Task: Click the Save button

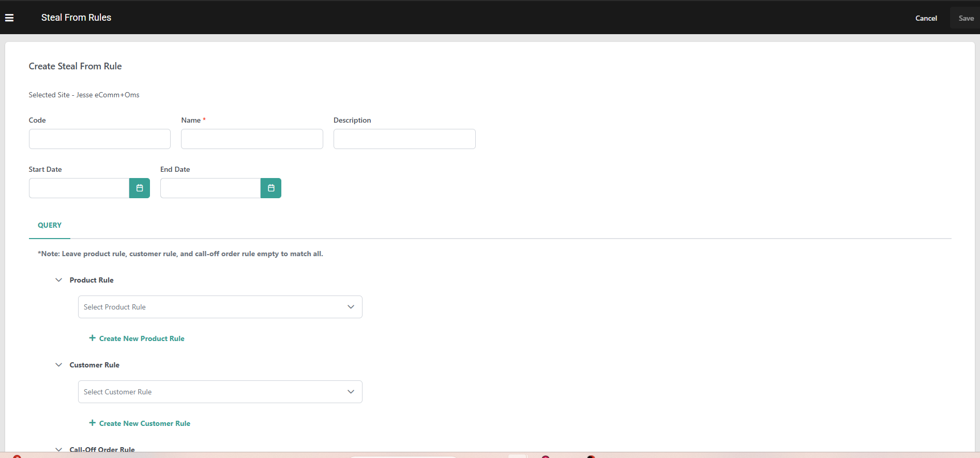Action: 966,18
